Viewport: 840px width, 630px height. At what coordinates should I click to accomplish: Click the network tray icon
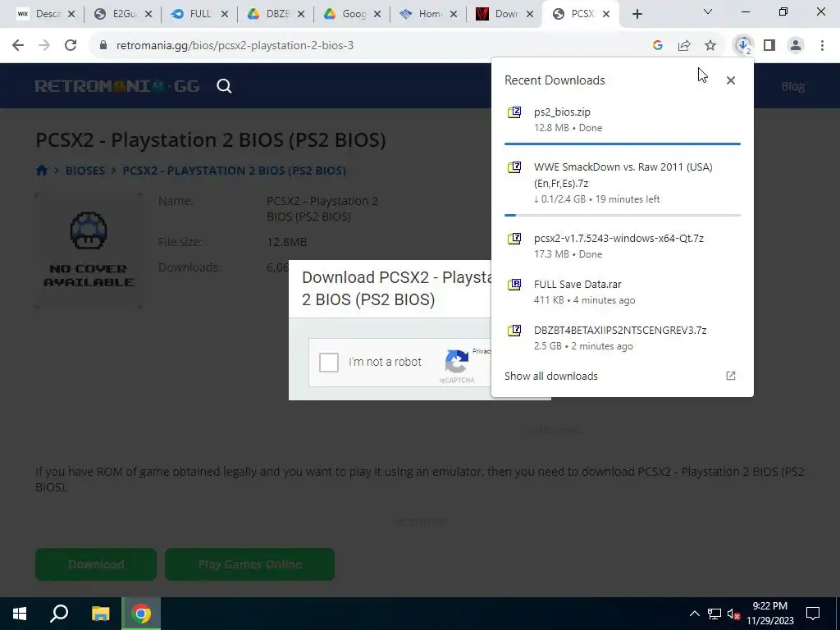pyautogui.click(x=714, y=614)
